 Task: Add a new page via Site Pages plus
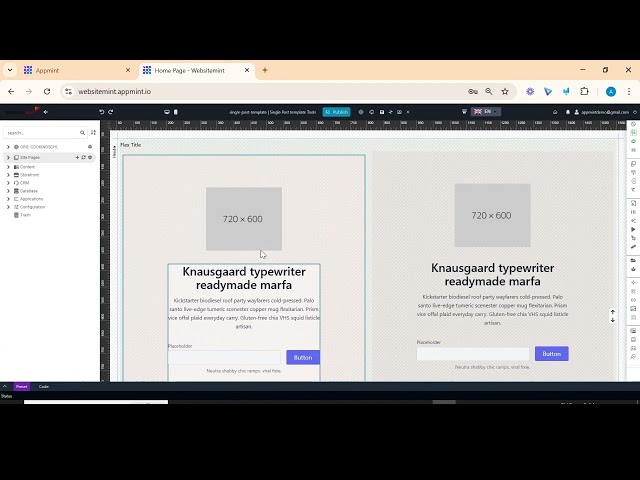click(x=77, y=157)
